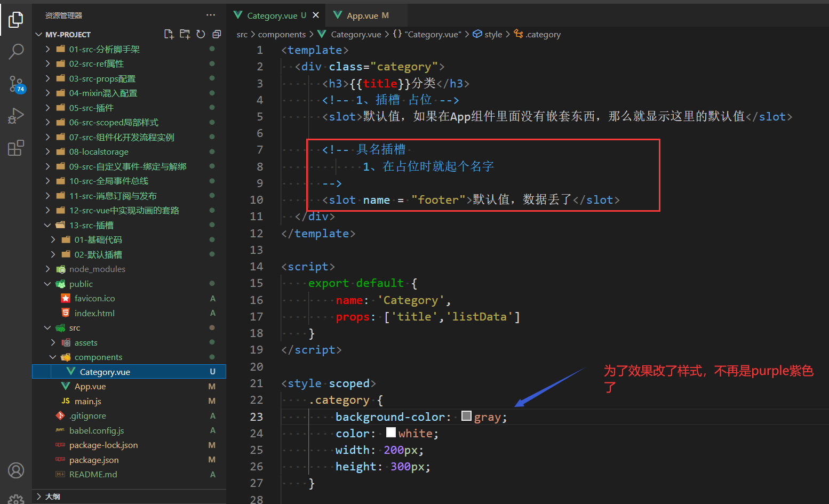
Task: Click the 'listData' prop string
Action: (479, 316)
